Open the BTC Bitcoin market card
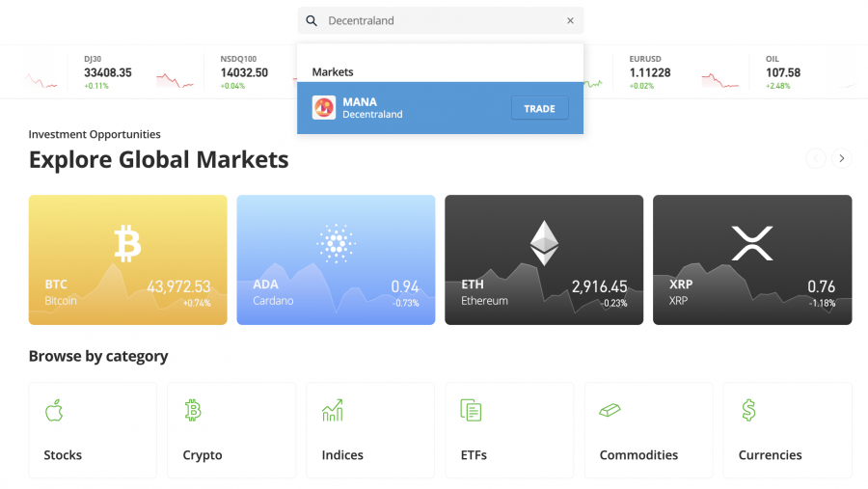 coord(128,259)
